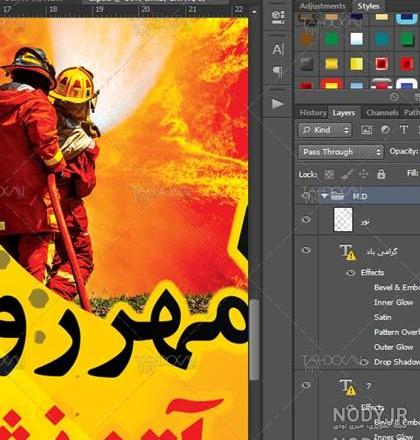Open the Character panel icon

click(278, 50)
